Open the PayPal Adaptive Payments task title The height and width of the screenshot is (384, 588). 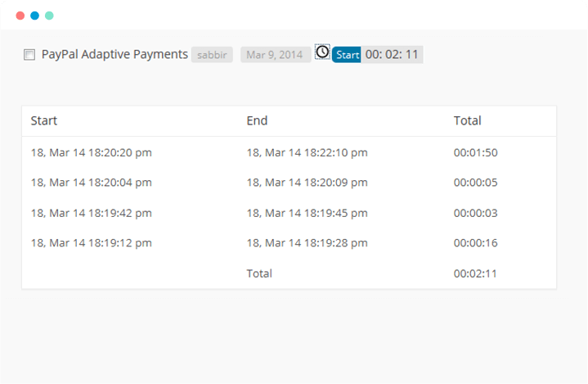[x=114, y=54]
